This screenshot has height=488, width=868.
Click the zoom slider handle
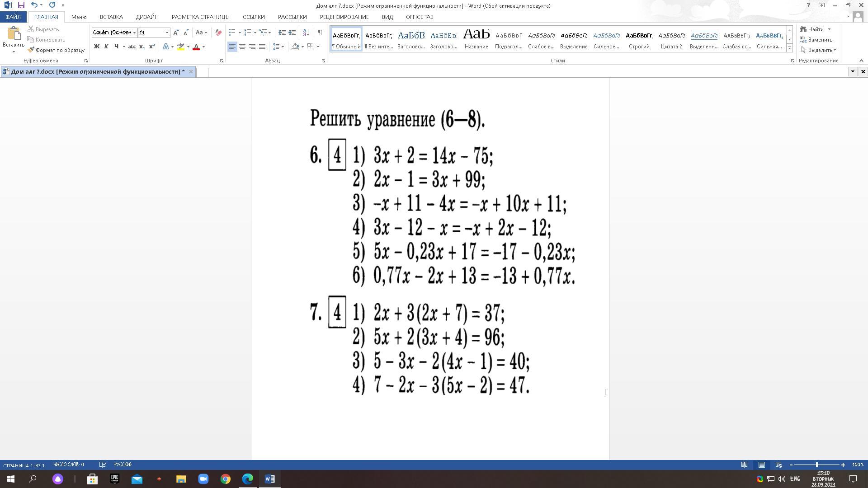(816, 465)
